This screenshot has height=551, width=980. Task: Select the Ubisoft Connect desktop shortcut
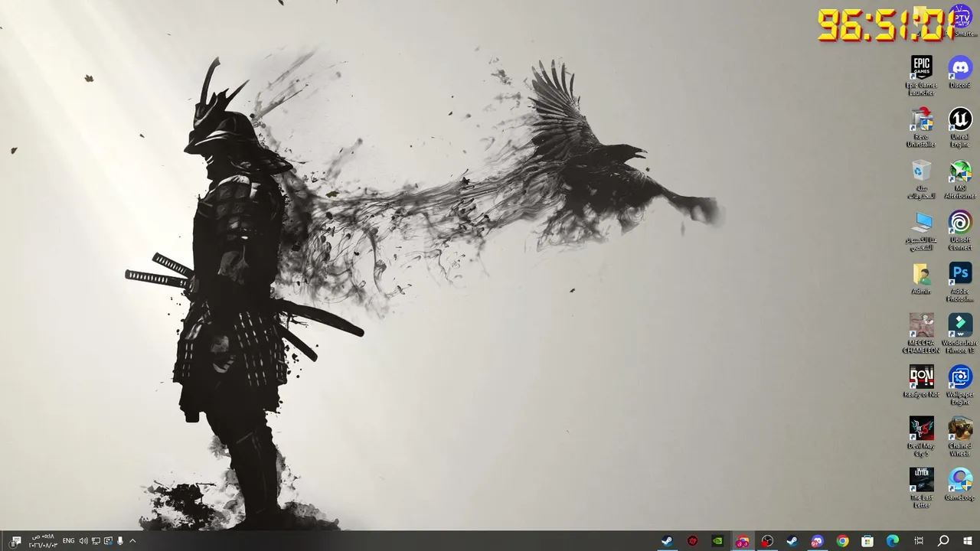(x=960, y=230)
